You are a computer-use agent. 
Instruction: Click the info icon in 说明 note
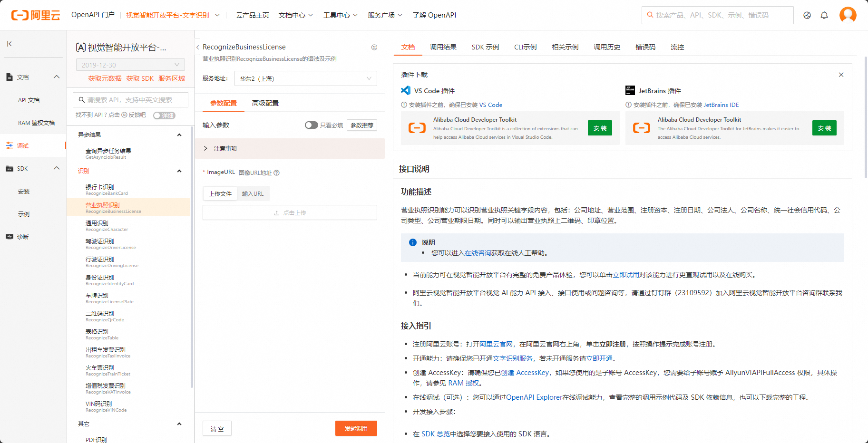[413, 242]
